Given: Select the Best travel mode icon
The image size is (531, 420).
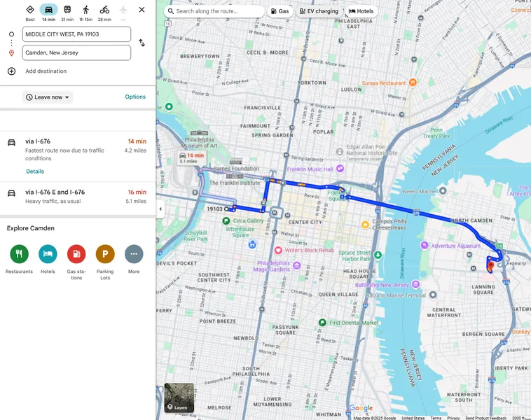Looking at the screenshot, I should tap(30, 10).
